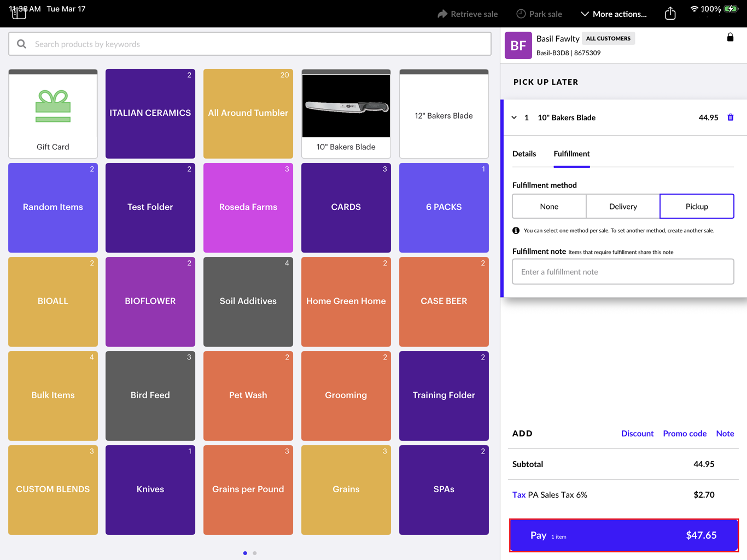Open the Knives folder
Image resolution: width=747 pixels, height=560 pixels.
[150, 490]
